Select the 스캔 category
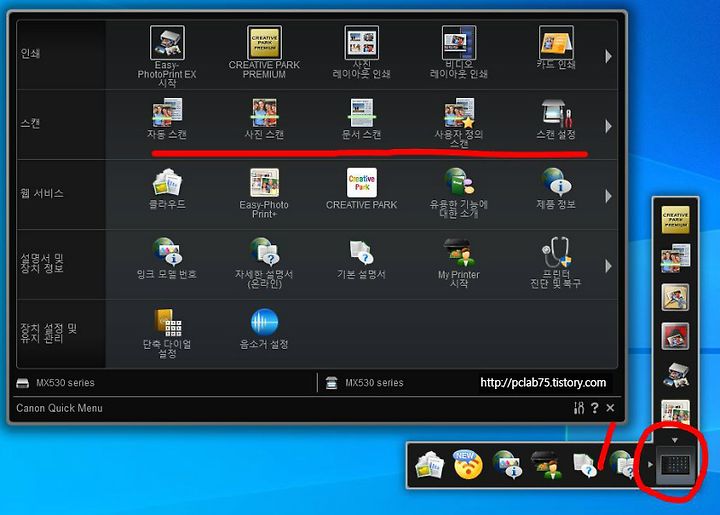The width and height of the screenshot is (720, 515). click(61, 124)
